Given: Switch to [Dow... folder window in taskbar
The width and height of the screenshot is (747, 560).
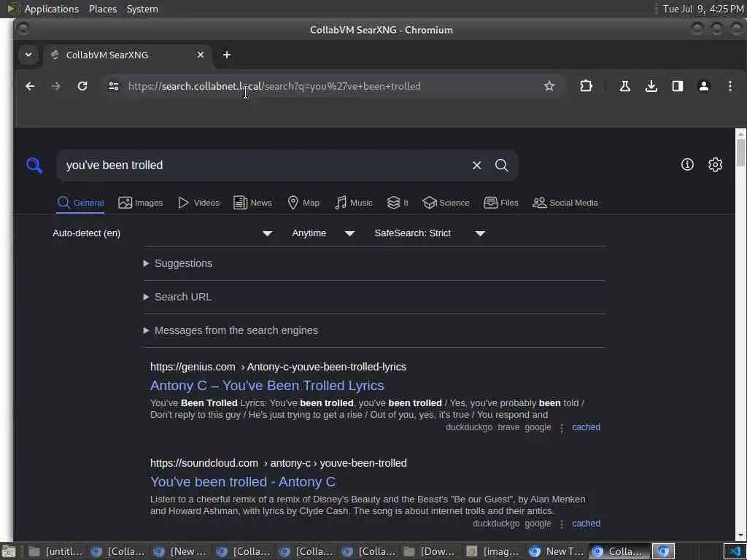Looking at the screenshot, I should coord(431,551).
